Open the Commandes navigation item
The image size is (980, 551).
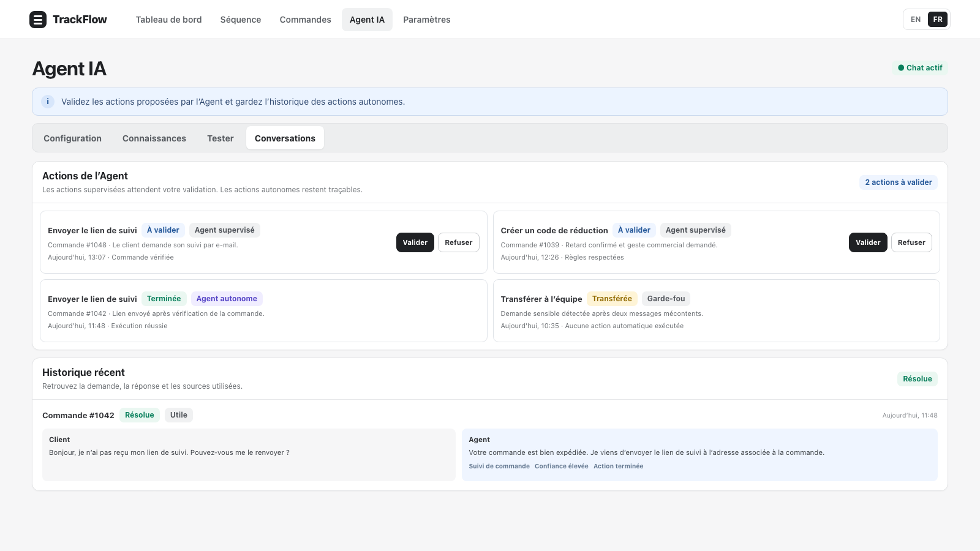(306, 20)
